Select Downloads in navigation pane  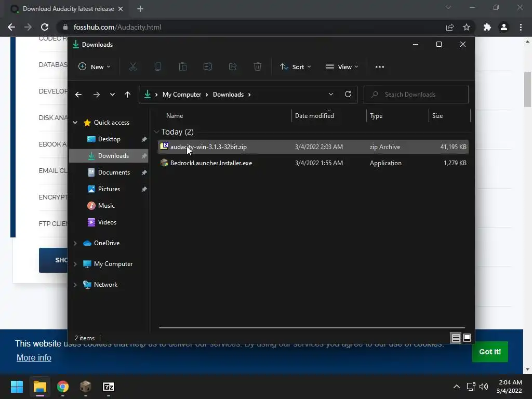109,156
